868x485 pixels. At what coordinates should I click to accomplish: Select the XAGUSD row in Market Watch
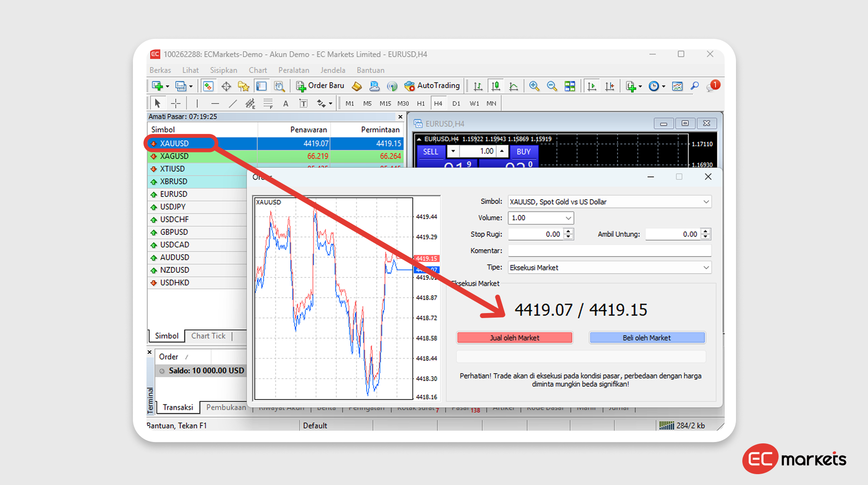pyautogui.click(x=275, y=156)
